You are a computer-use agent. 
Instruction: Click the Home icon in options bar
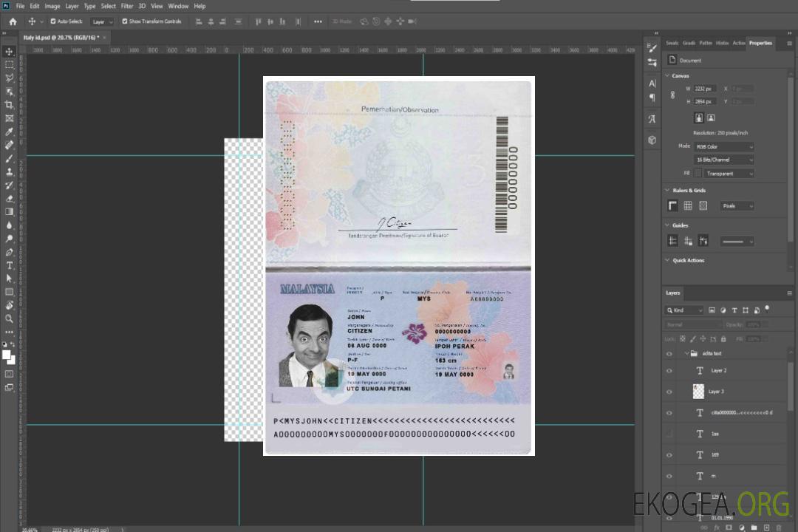click(13, 21)
